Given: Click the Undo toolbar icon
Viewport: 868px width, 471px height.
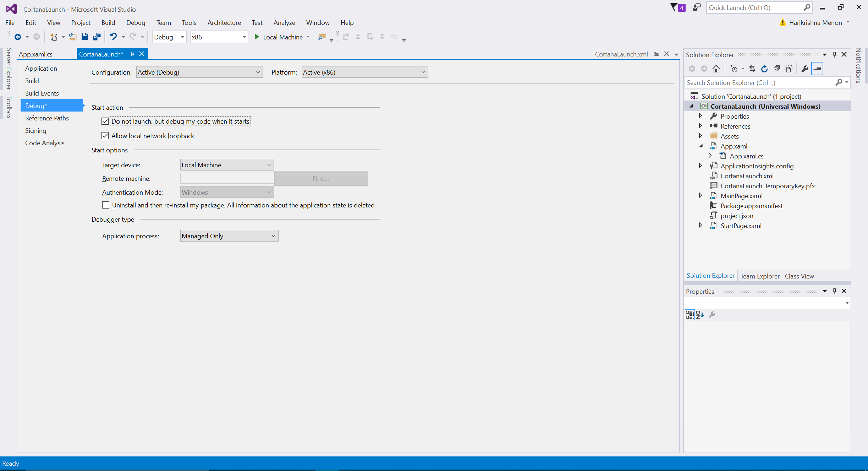Looking at the screenshot, I should (x=113, y=37).
